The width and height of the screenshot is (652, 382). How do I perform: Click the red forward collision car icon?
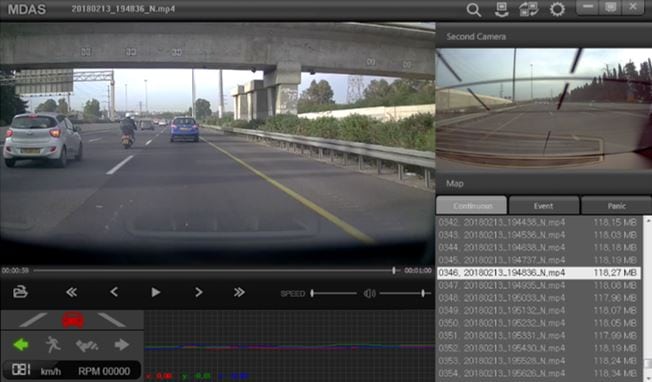(73, 320)
